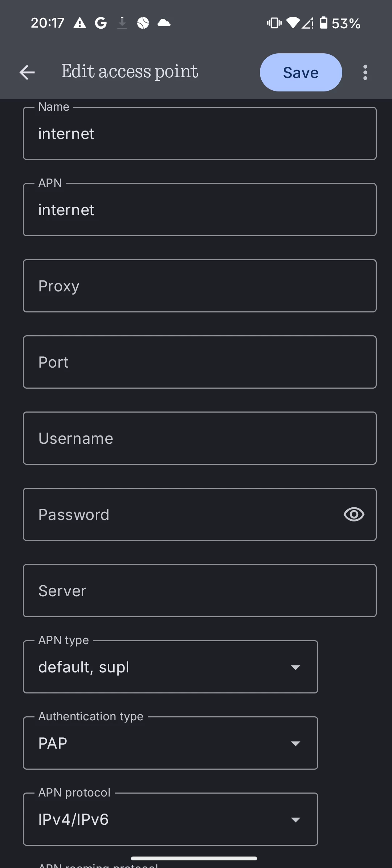Tap the Wi-Fi signal icon

tap(293, 23)
